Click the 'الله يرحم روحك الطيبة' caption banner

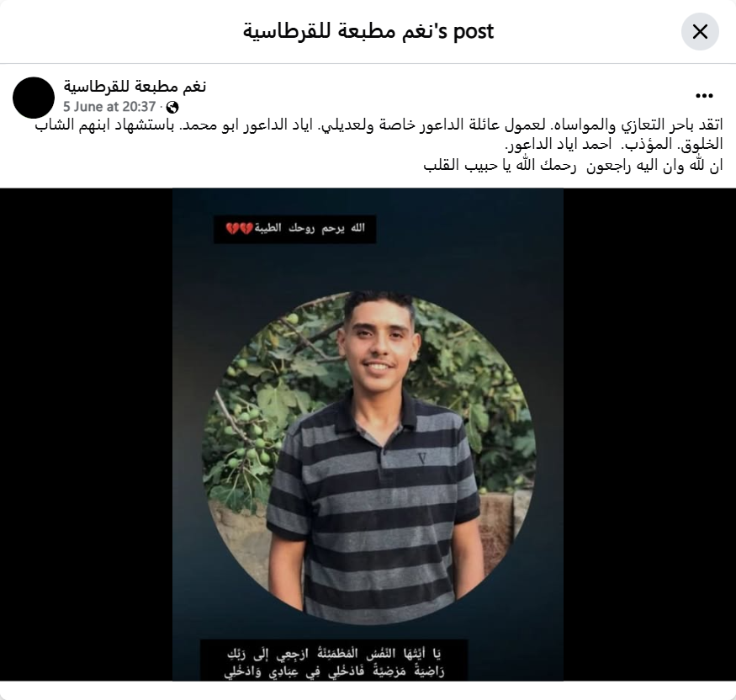tap(294, 229)
